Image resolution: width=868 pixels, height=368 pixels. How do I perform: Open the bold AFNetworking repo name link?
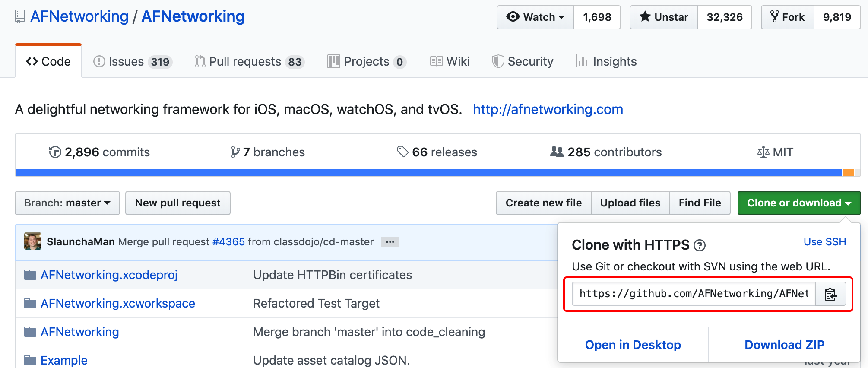pyautogui.click(x=193, y=16)
